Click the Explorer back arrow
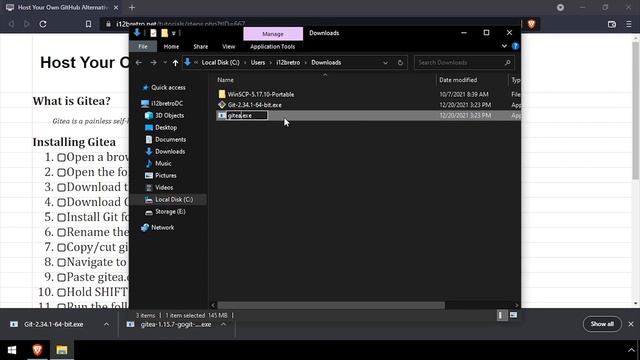This screenshot has width=640, height=360. pyautogui.click(x=139, y=62)
